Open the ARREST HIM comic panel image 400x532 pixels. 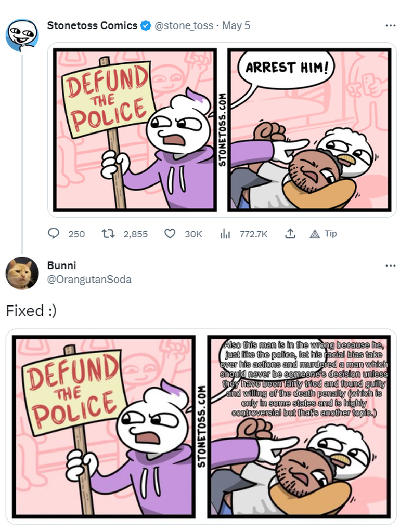(309, 130)
